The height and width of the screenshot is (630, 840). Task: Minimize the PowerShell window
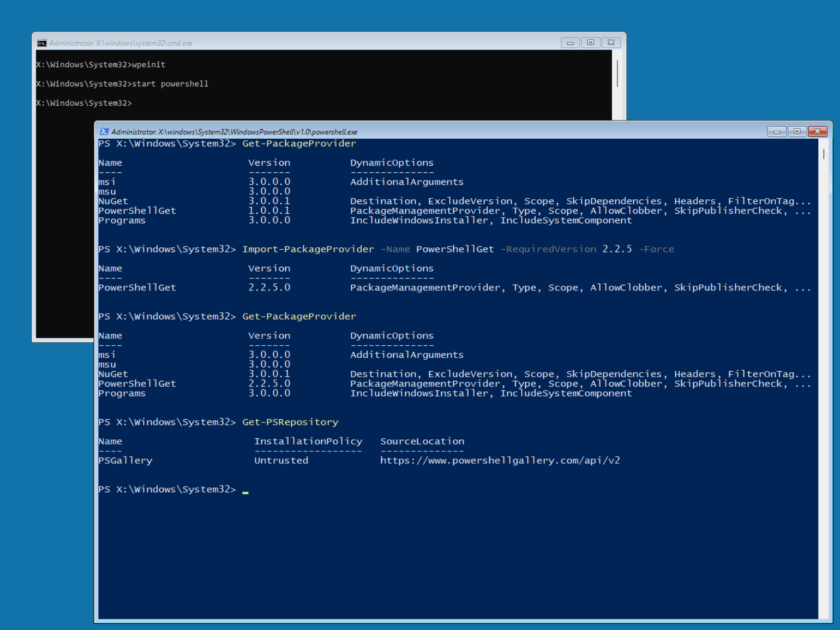tap(776, 132)
